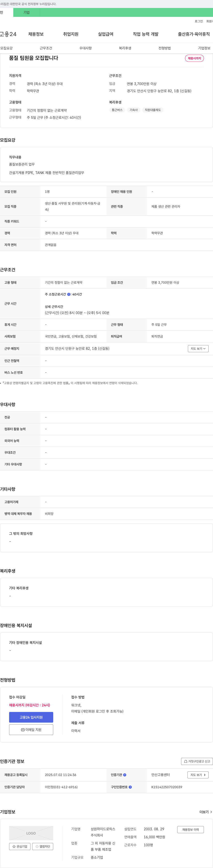This screenshot has width=213, height=868.
Task: Open the 실업급여 main menu
Action: tap(105, 34)
